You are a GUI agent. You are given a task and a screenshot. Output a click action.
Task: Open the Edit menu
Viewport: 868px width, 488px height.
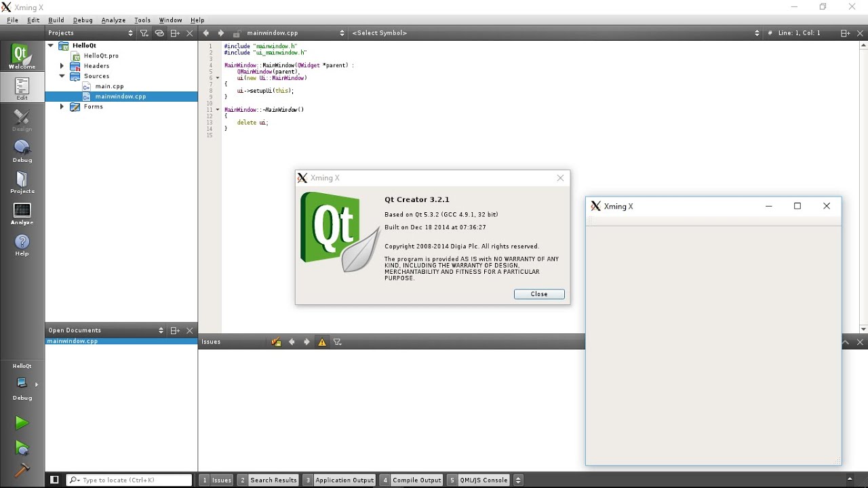click(33, 20)
